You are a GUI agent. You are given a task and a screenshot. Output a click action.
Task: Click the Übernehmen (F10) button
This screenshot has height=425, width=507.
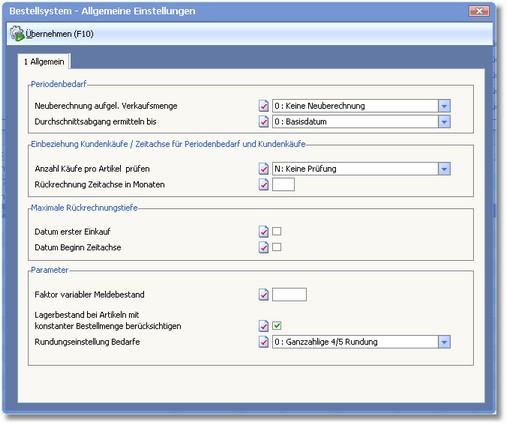[x=52, y=34]
